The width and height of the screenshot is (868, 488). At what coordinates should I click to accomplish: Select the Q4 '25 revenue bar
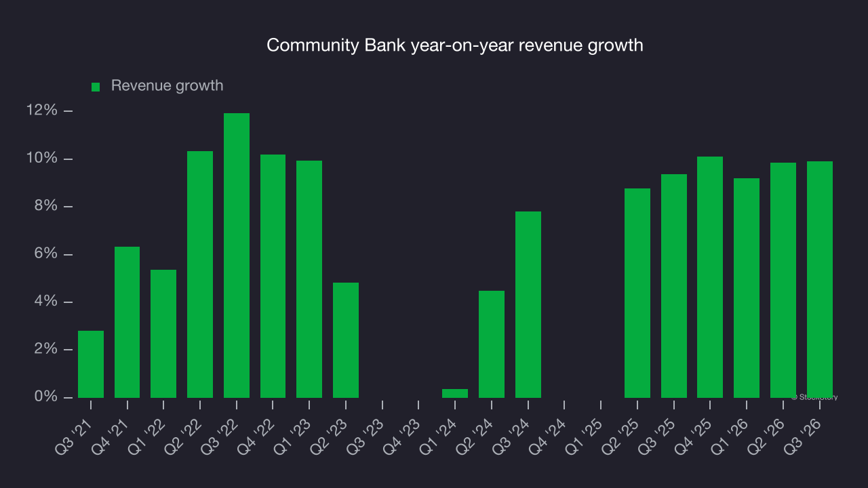pyautogui.click(x=710, y=277)
